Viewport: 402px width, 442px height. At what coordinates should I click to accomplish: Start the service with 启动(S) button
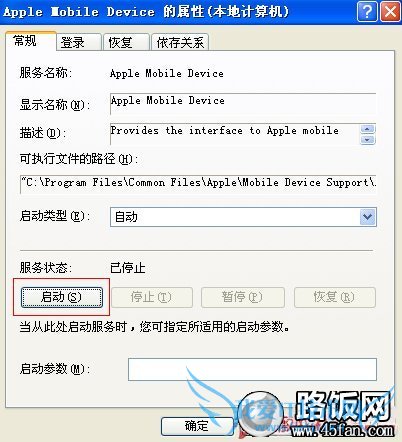62,297
